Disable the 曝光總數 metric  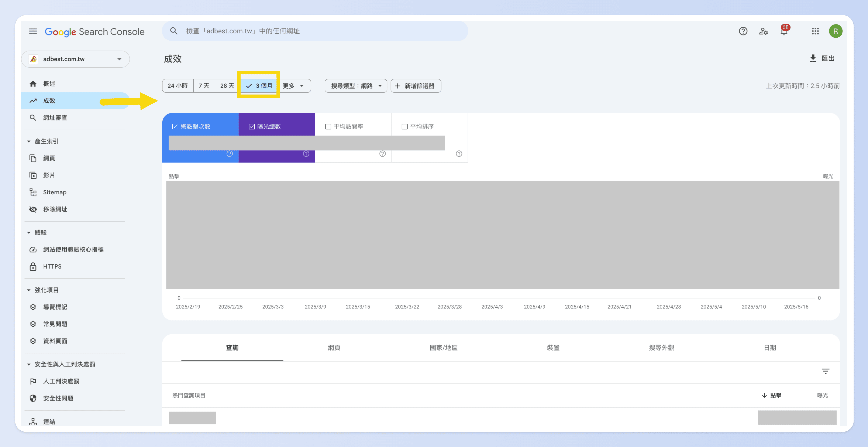tap(251, 126)
